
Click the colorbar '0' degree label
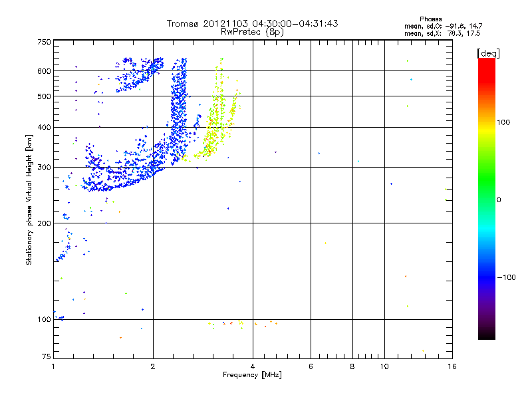coord(499,200)
